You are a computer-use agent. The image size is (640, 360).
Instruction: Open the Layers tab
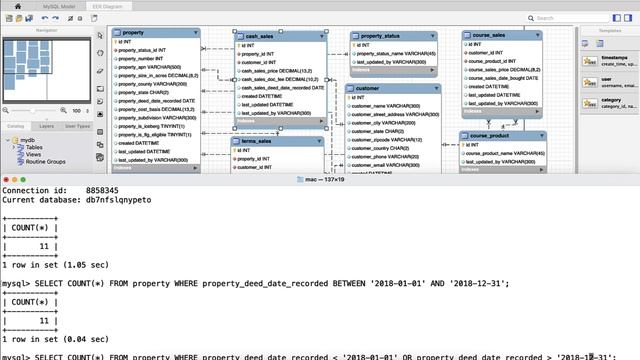tap(47, 127)
